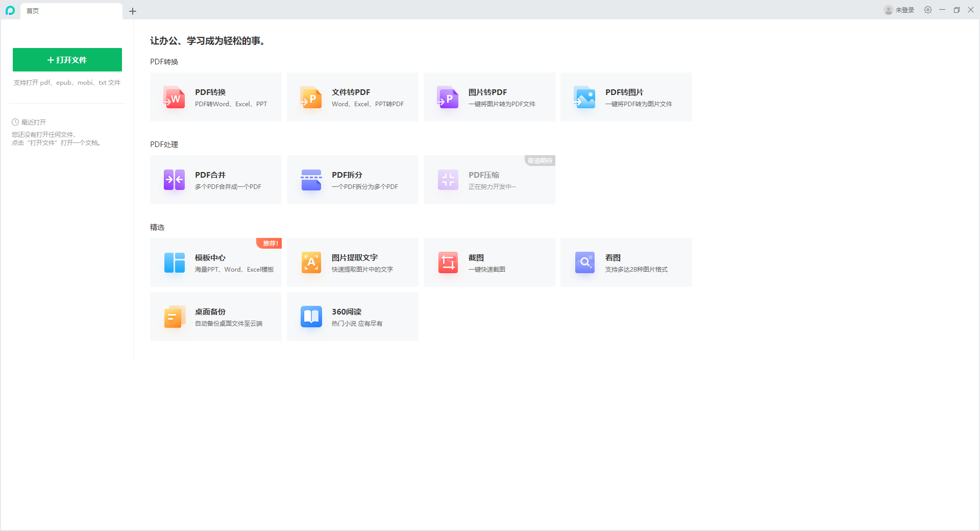This screenshot has width=980, height=531.
Task: Select the 图片提取文字 OCR icon
Action: (x=311, y=262)
